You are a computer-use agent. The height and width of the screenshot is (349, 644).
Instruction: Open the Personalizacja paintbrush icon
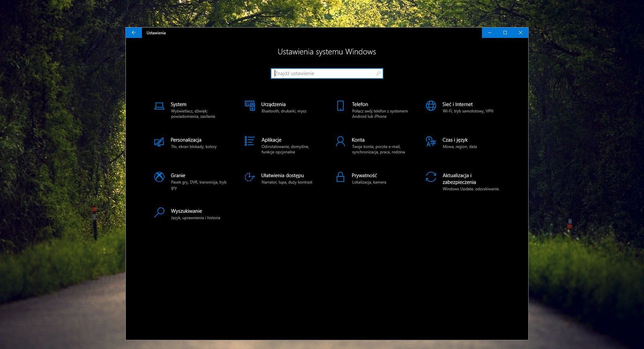(159, 142)
